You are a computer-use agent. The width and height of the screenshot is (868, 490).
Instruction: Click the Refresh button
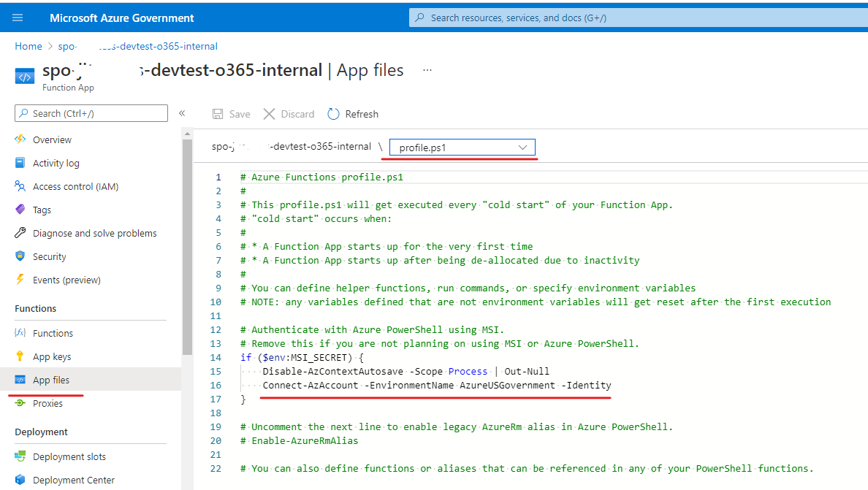[x=353, y=114]
